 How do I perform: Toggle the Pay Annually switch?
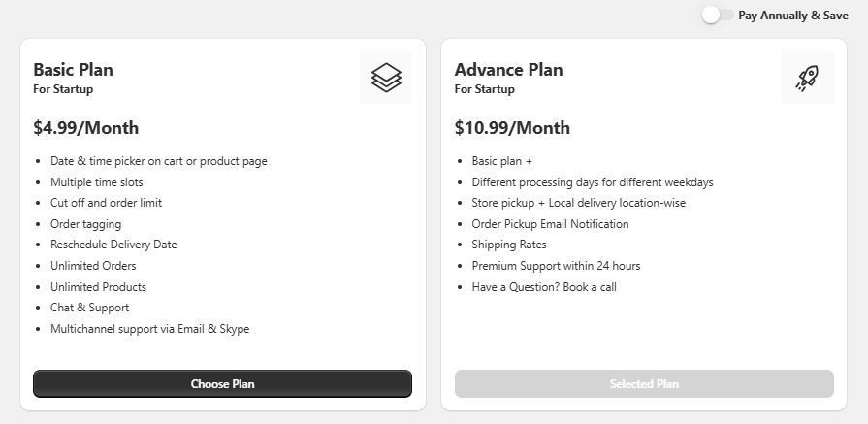point(718,16)
